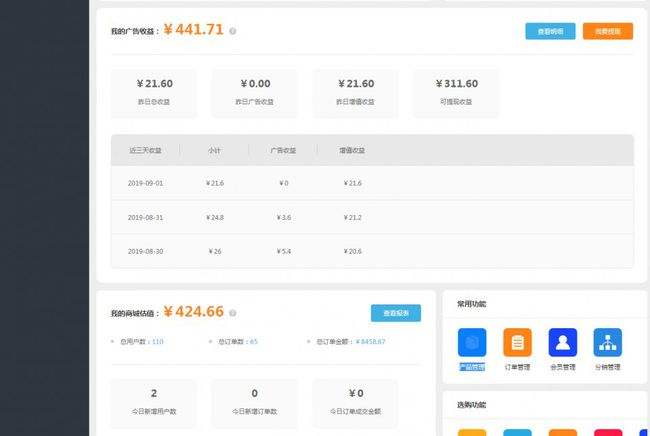The image size is (650, 436).
Task: Open the 产品管理 product management icon
Action: [x=471, y=343]
